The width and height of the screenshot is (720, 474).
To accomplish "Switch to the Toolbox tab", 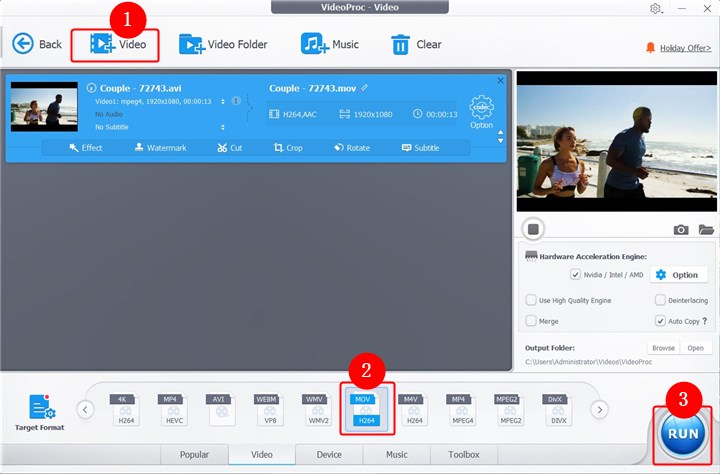I will click(464, 455).
